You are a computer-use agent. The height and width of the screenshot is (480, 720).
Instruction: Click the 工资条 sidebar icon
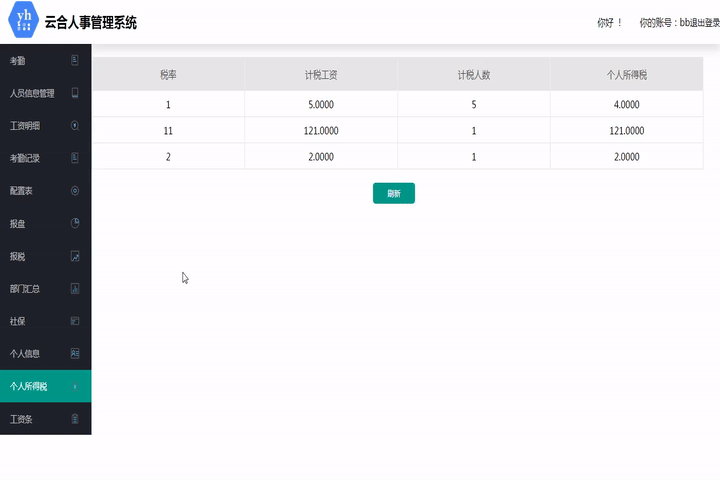pyautogui.click(x=75, y=419)
